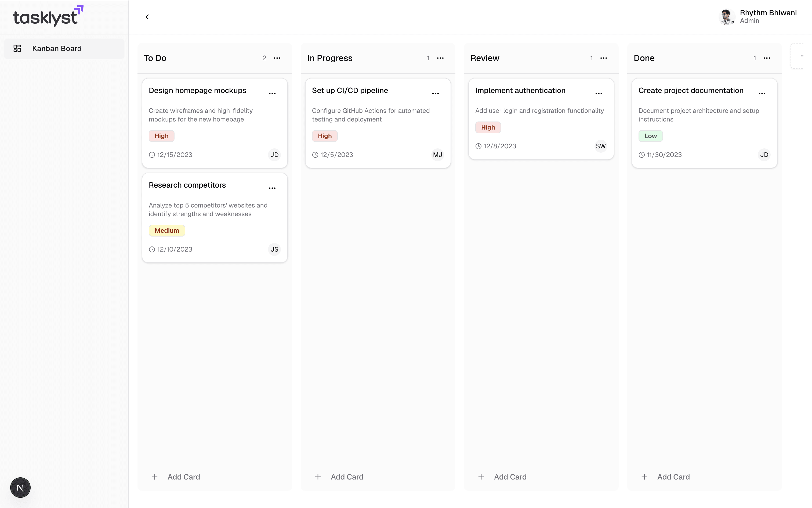
Task: Click the SW assignee avatar
Action: 601,146
